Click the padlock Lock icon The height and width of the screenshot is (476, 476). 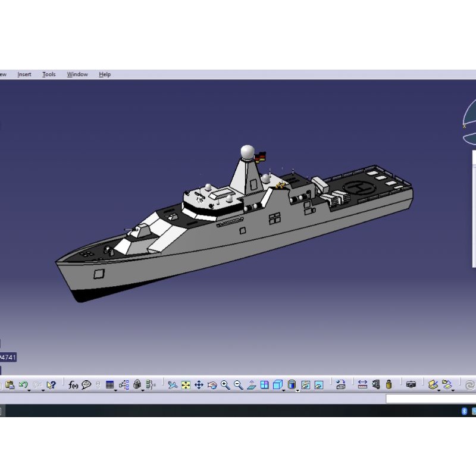coord(137,384)
